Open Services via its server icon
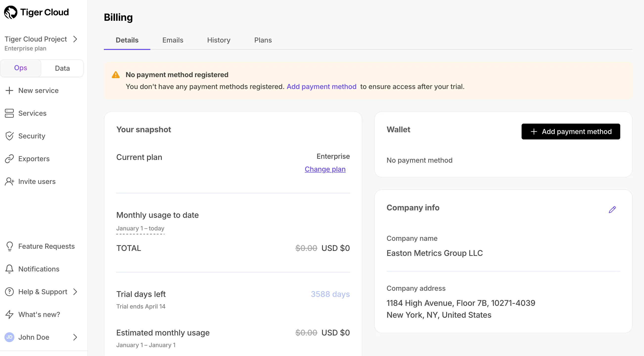This screenshot has width=644, height=356. click(9, 113)
